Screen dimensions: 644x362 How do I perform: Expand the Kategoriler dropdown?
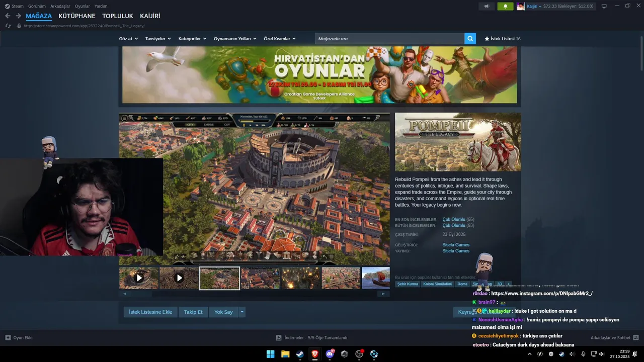192,39
